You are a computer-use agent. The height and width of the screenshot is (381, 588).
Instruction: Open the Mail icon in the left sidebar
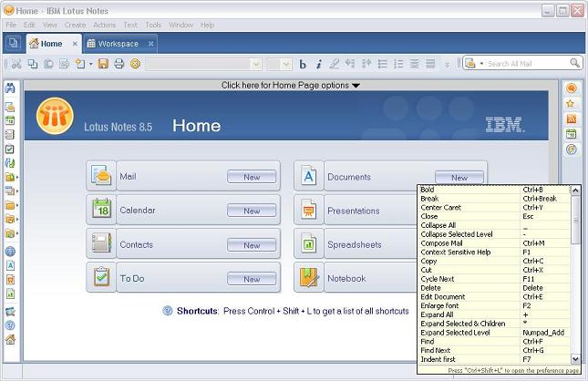pos(10,107)
